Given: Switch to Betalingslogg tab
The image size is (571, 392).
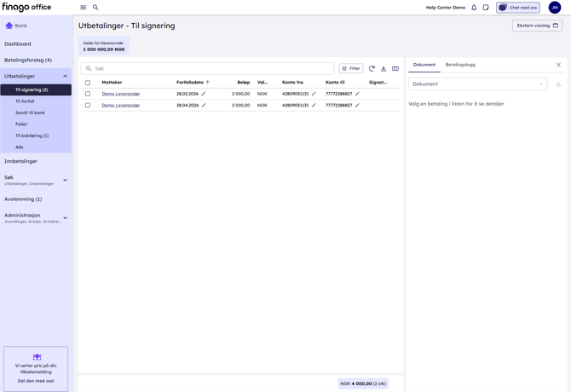Looking at the screenshot, I should [460, 65].
